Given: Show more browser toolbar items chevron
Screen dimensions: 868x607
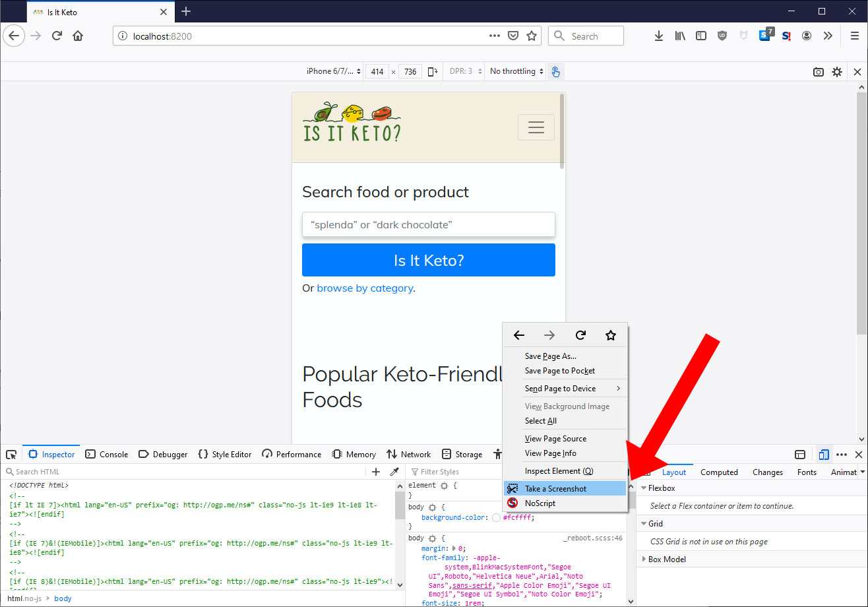Looking at the screenshot, I should 828,36.
